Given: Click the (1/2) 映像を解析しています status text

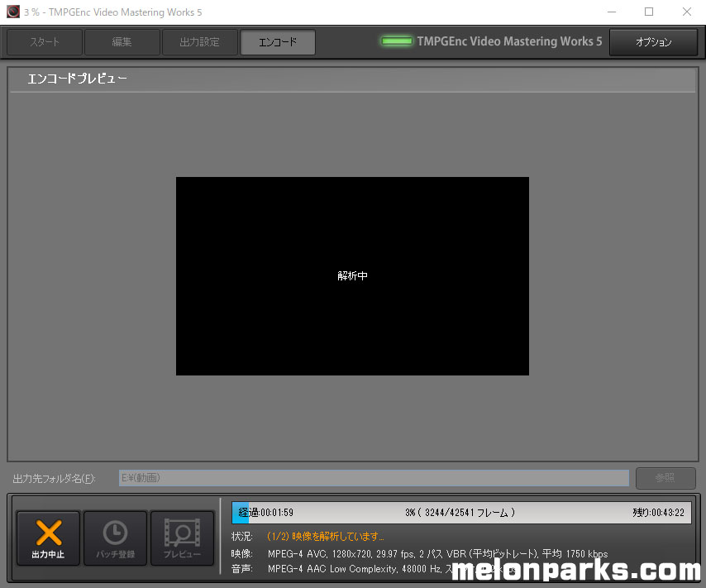Looking at the screenshot, I should [325, 536].
